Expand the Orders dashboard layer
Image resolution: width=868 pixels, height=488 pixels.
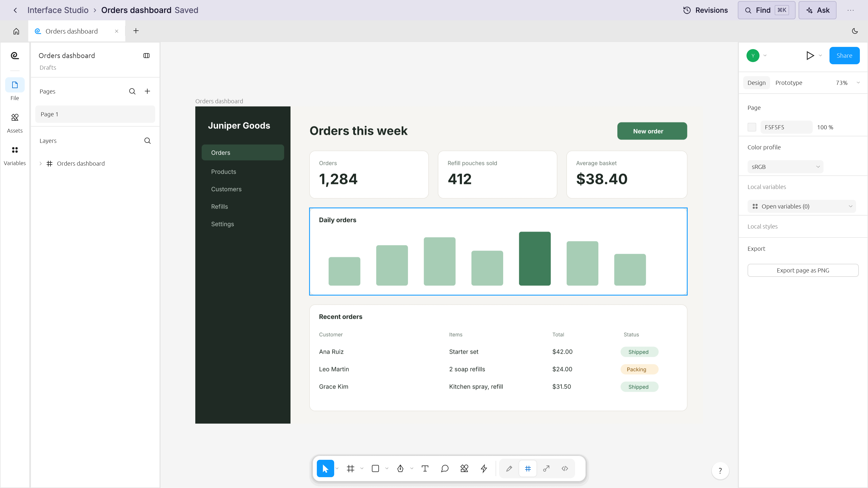(40, 163)
